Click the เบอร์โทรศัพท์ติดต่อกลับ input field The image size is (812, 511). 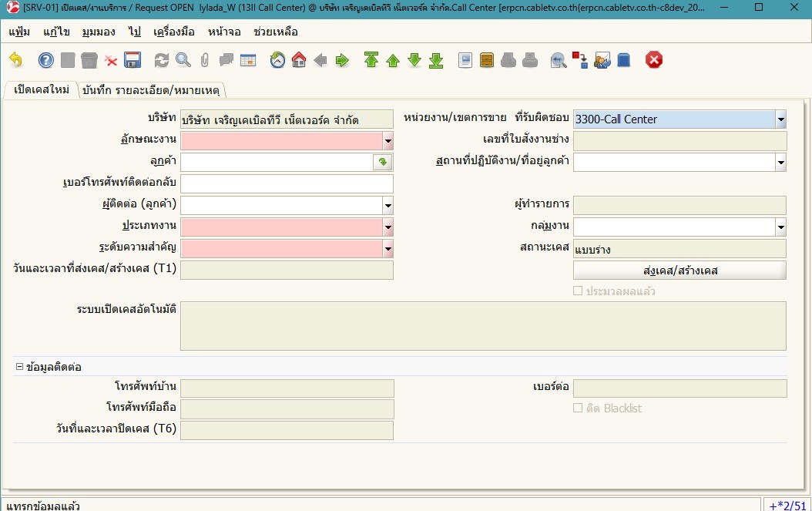287,183
